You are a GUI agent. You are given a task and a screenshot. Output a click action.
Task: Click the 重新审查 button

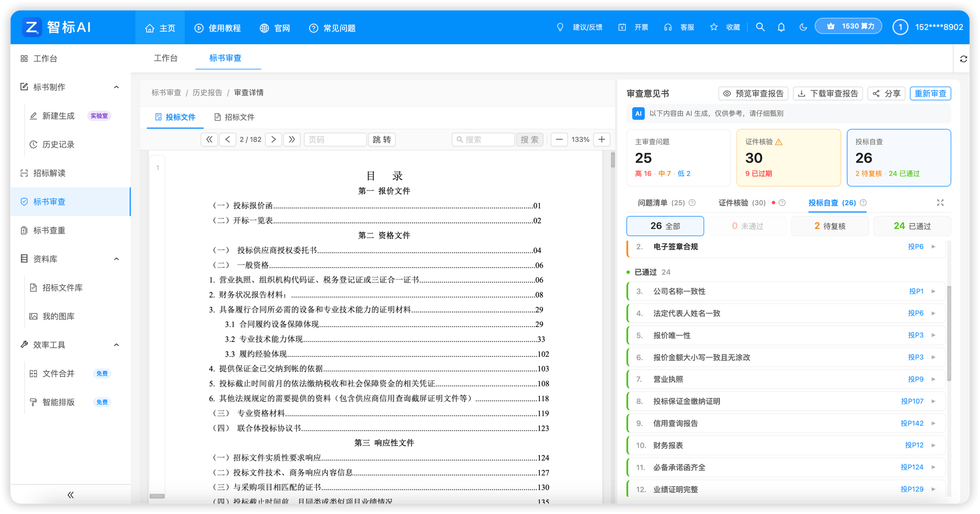[x=930, y=93]
